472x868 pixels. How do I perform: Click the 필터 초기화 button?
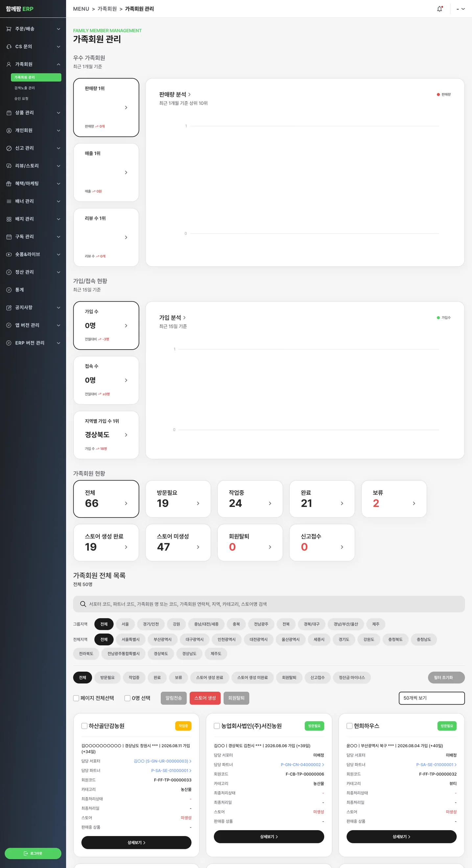[446, 678]
